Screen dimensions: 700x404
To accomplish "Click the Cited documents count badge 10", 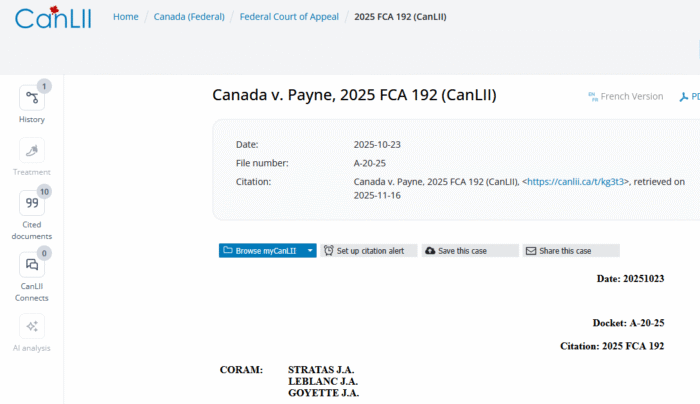I will tap(44, 192).
